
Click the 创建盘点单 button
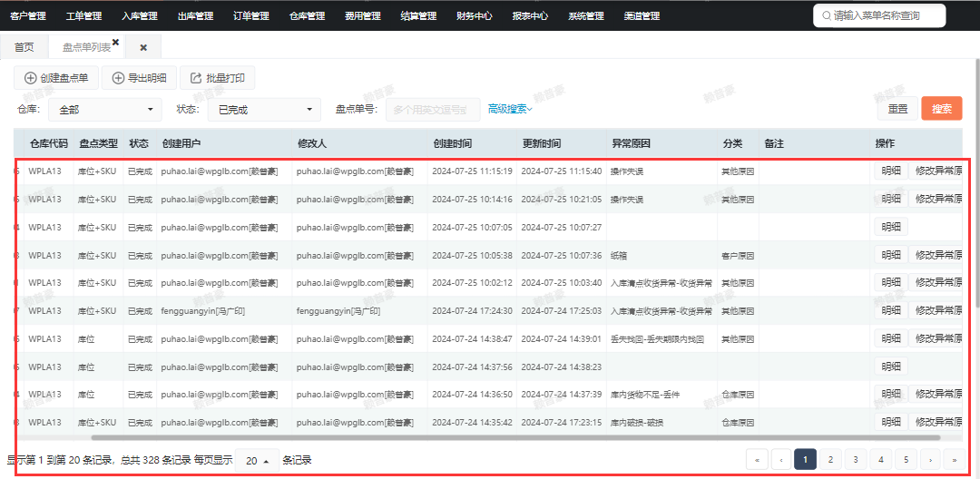pos(56,78)
